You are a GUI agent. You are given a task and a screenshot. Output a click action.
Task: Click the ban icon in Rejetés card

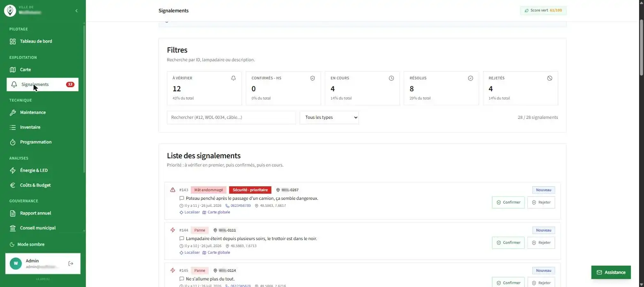[x=550, y=78]
